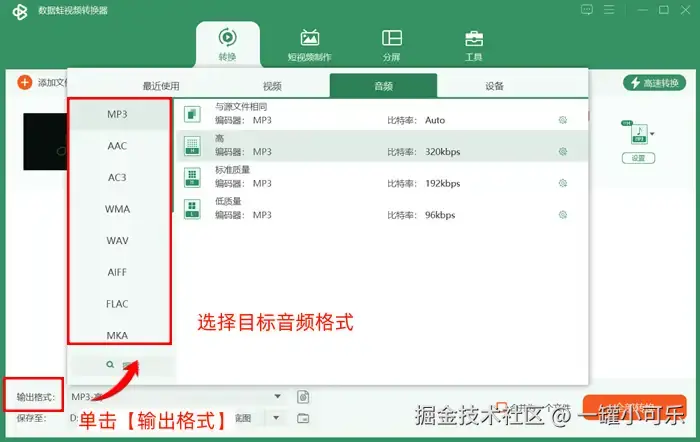The width and height of the screenshot is (700, 442).
Task: Click the 设置 button under MP3 icon
Action: [x=638, y=158]
